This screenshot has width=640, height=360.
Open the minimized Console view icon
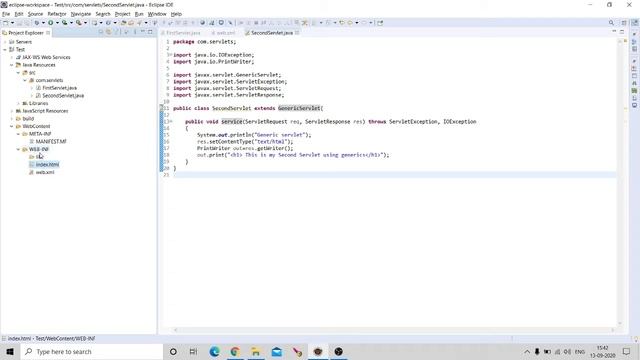tap(634, 105)
